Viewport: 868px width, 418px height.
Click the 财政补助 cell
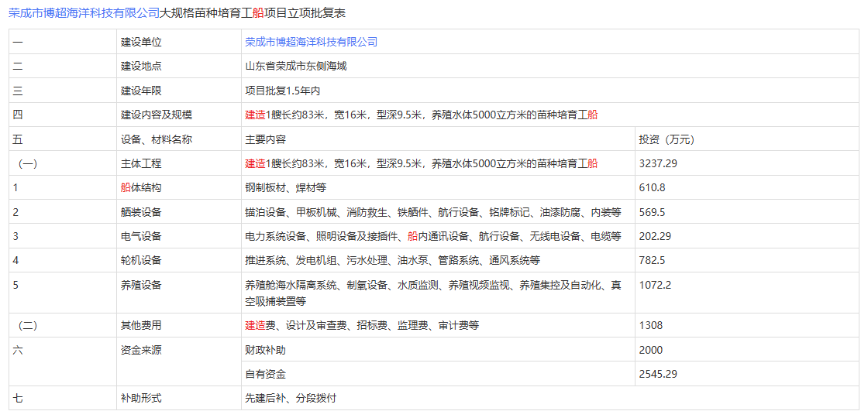438,350
